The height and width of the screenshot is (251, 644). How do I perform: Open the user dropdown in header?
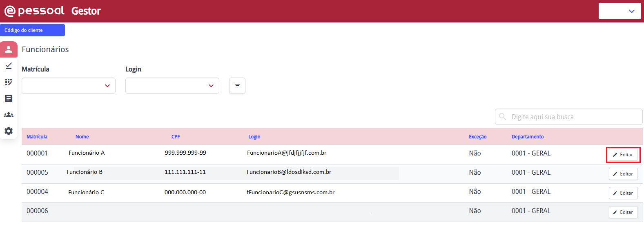[619, 11]
